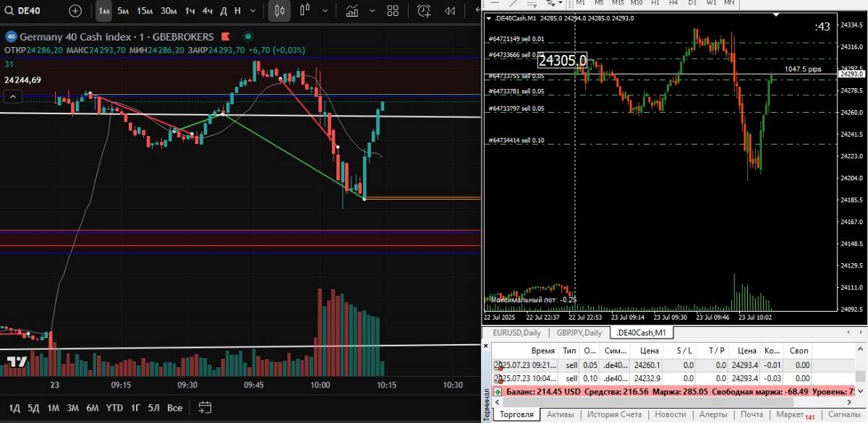Create an alert with the clock-plus icon
Image resolution: width=868 pixels, height=423 pixels.
[x=424, y=11]
